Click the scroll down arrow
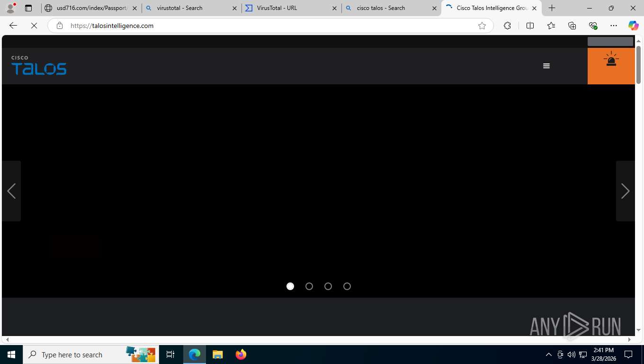This screenshot has height=364, width=644. click(x=639, y=330)
